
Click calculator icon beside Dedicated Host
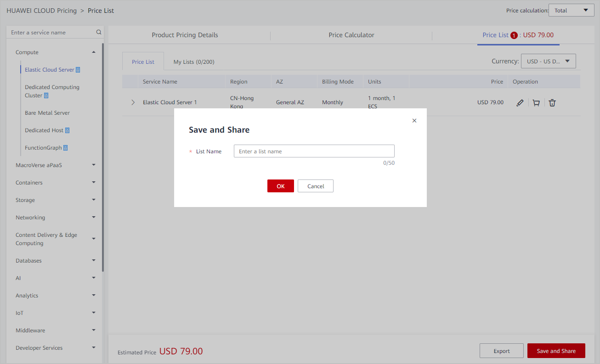click(x=67, y=130)
